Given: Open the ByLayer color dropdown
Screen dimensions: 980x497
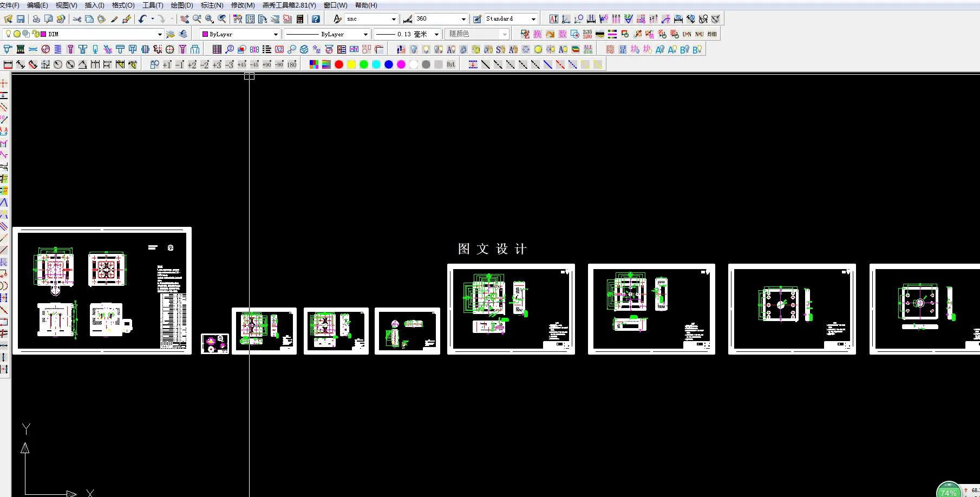Looking at the screenshot, I should (x=276, y=34).
